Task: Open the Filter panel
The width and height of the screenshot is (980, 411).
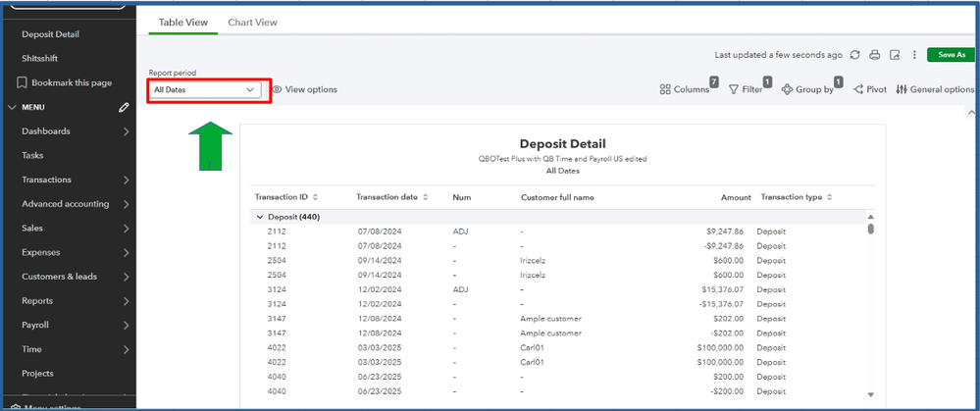Action: pyautogui.click(x=746, y=89)
